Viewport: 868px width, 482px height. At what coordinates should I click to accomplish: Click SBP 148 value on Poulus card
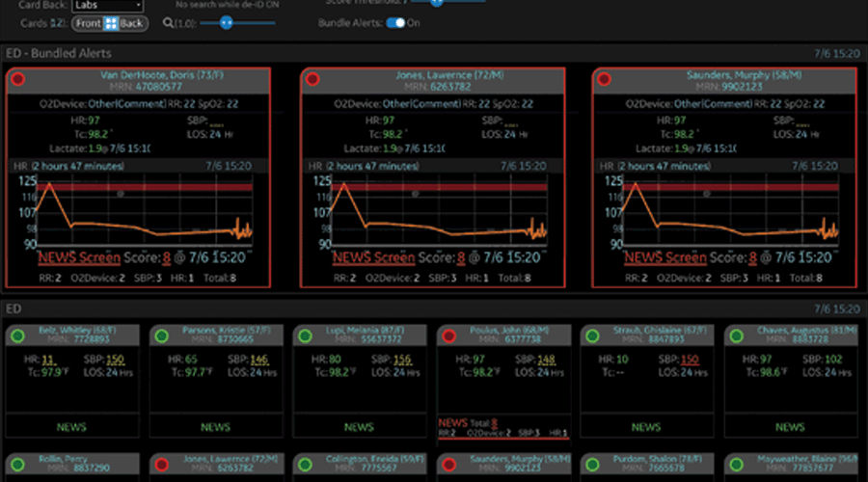[x=547, y=360]
